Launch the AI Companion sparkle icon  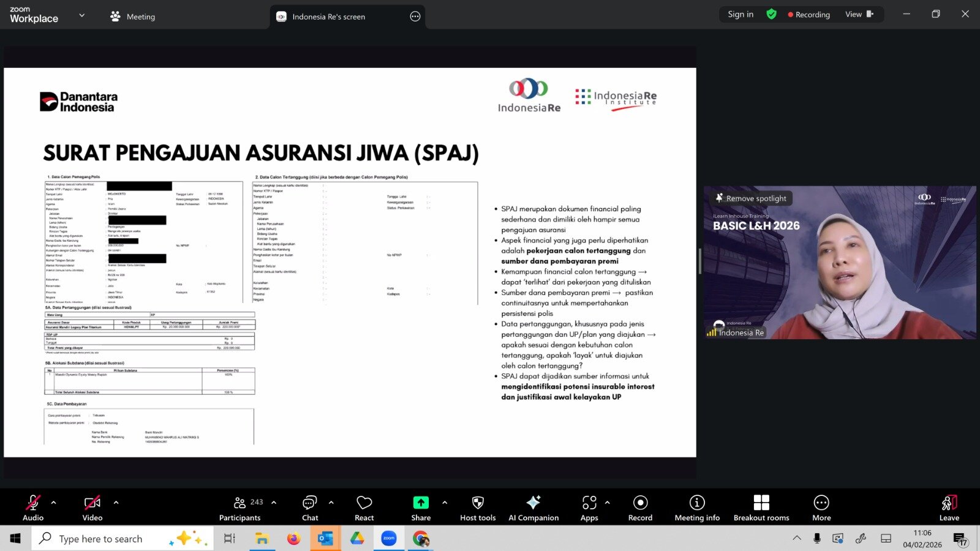click(x=533, y=508)
